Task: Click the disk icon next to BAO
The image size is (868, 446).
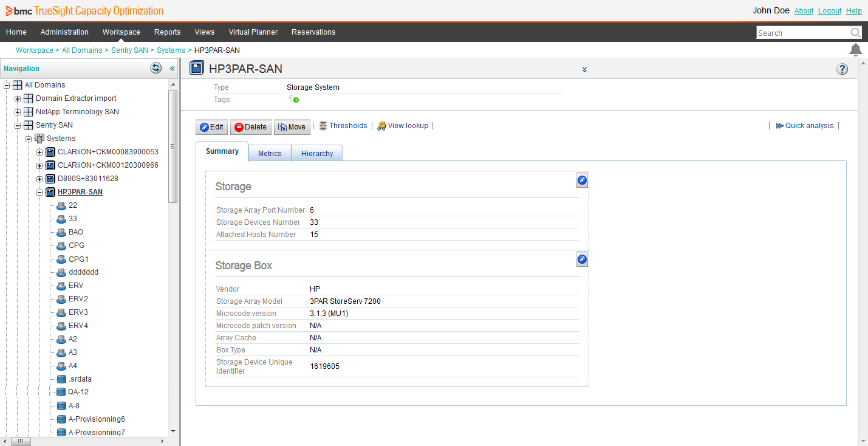Action: (x=61, y=232)
